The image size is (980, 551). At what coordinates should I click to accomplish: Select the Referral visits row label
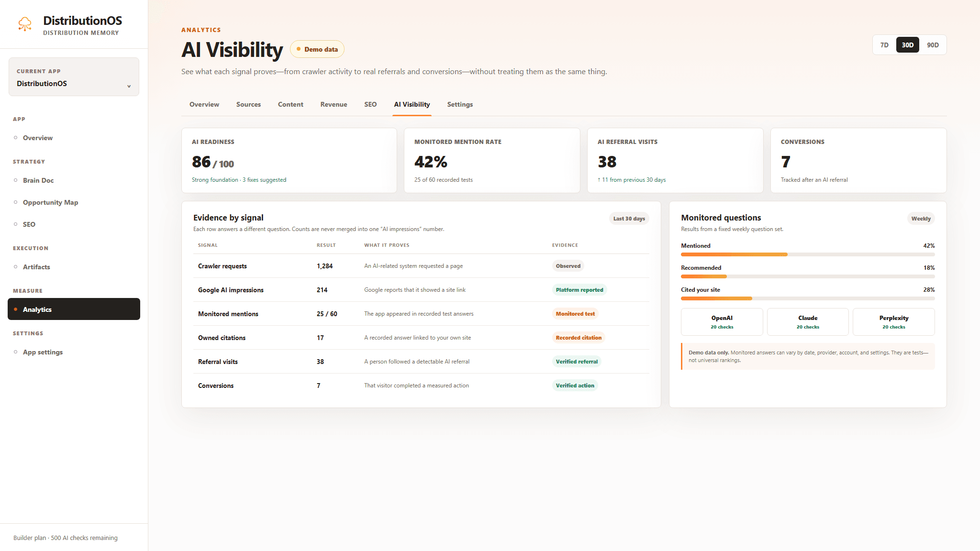(x=218, y=362)
